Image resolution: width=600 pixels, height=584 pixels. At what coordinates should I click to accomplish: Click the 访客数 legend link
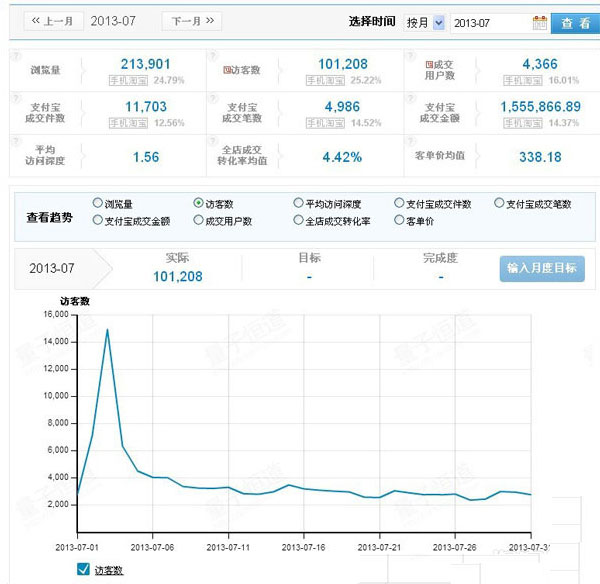click(109, 570)
